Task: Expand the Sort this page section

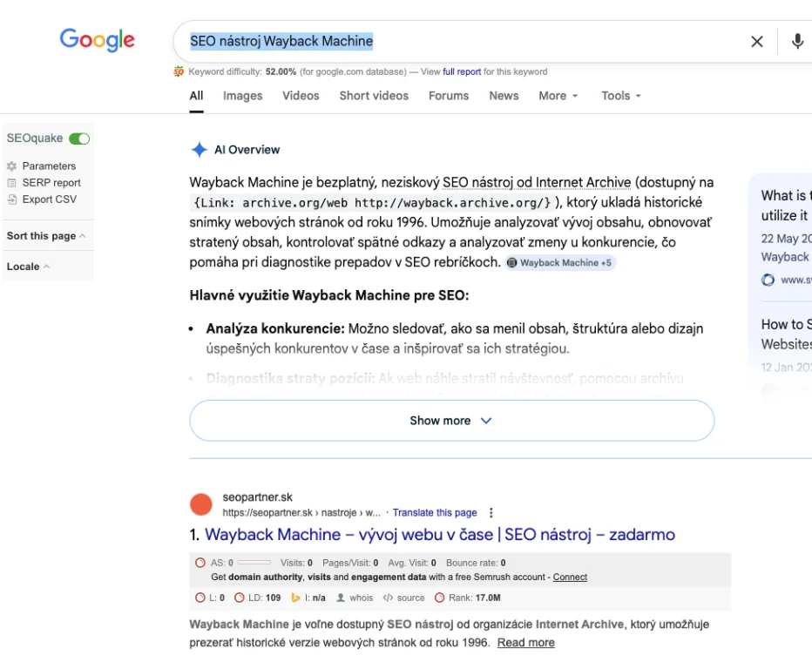Action: pos(46,236)
